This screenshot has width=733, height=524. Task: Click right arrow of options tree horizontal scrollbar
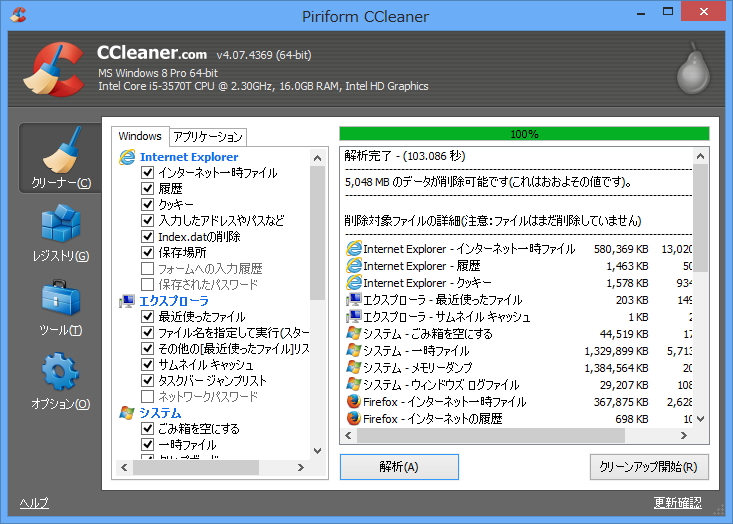pos(301,467)
